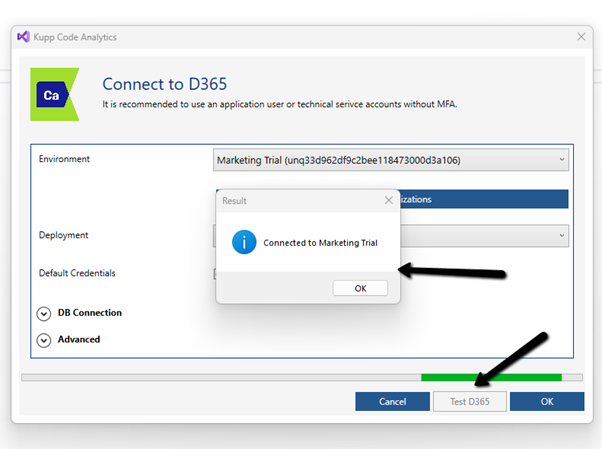The width and height of the screenshot is (602, 449).
Task: Confirm with the bottom-right OK button
Action: [x=547, y=401]
